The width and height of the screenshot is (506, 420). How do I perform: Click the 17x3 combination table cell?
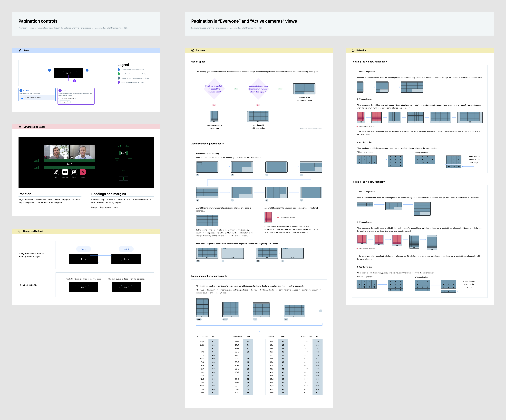(237, 342)
